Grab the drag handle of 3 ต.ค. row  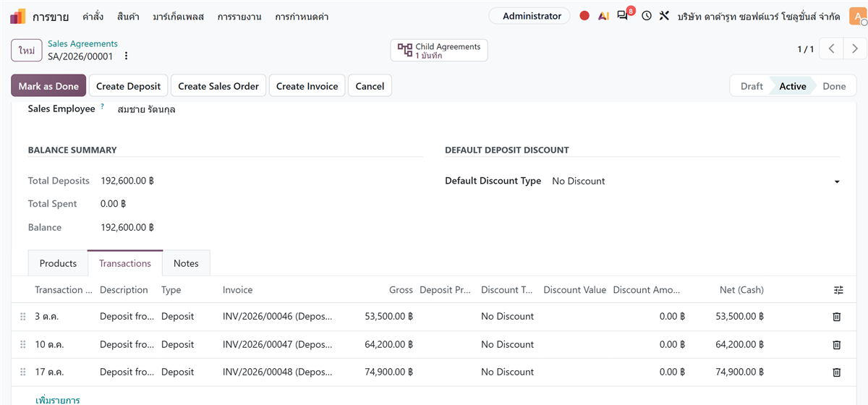click(22, 317)
